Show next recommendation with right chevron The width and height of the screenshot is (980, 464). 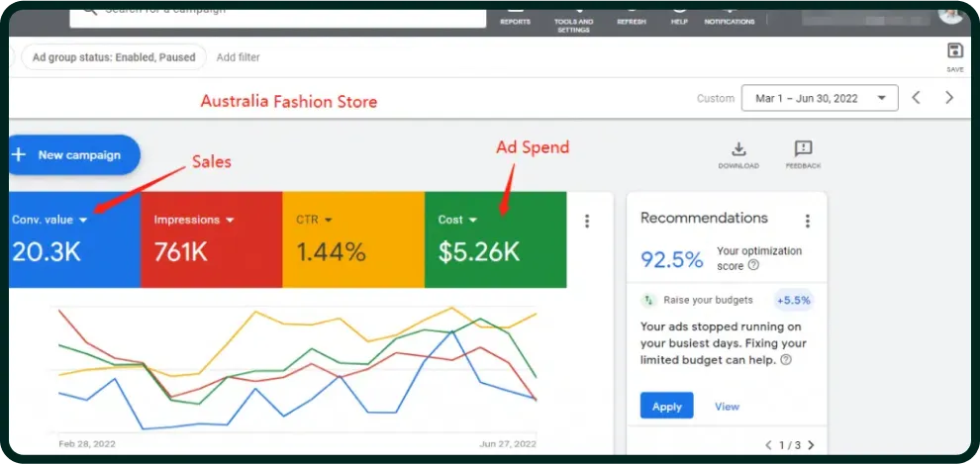[812, 445]
